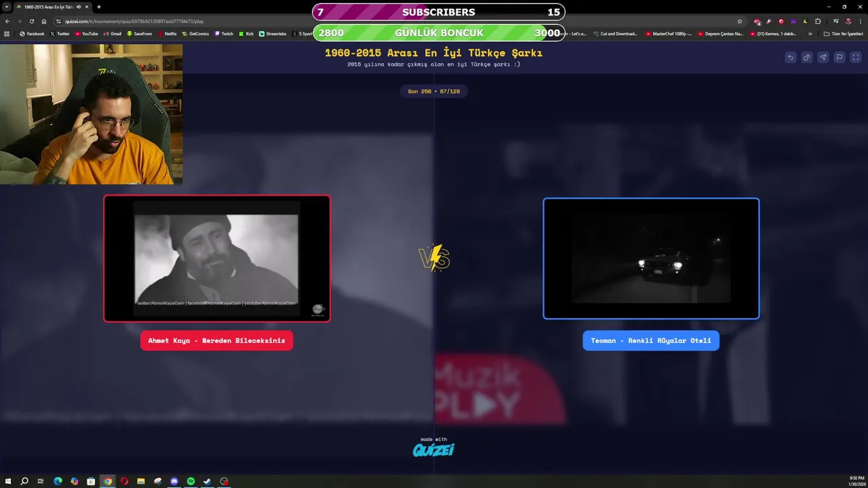The width and height of the screenshot is (868, 488).
Task: Click the browser forward arrow
Action: (19, 21)
